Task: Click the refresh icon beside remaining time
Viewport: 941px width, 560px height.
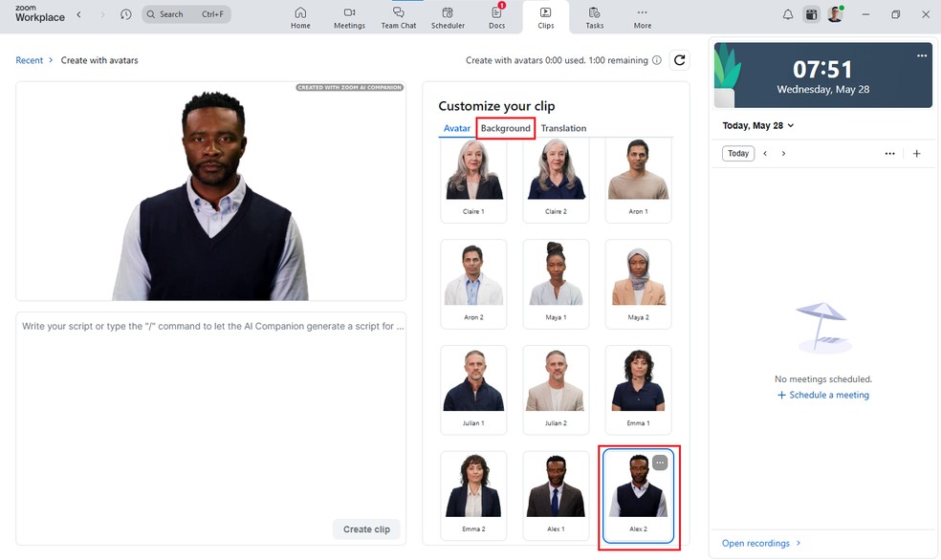Action: 679,60
